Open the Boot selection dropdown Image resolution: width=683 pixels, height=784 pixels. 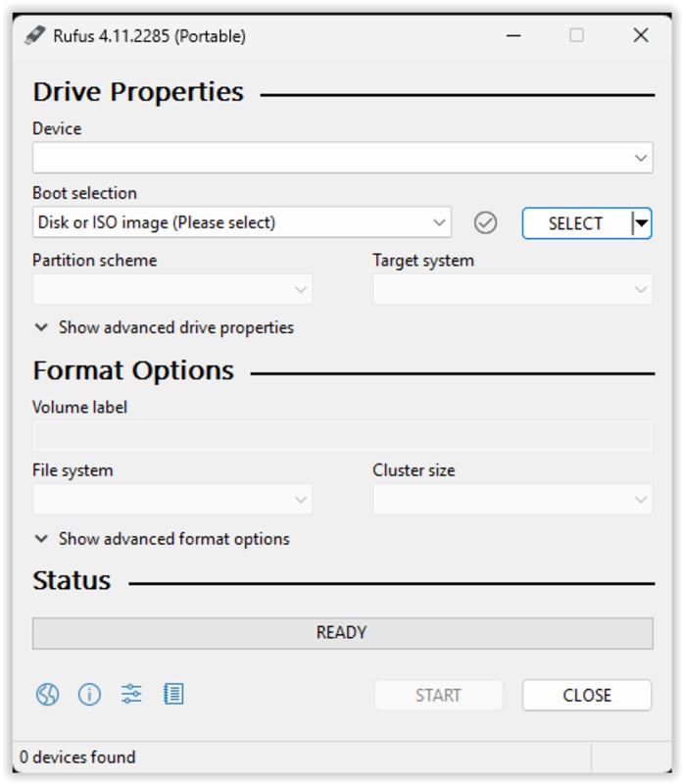click(242, 222)
